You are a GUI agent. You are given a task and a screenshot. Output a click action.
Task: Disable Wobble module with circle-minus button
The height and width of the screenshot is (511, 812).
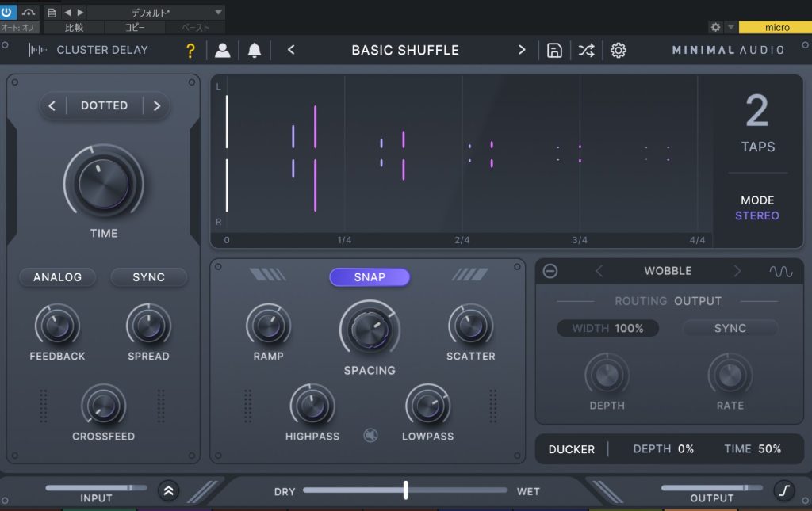550,271
